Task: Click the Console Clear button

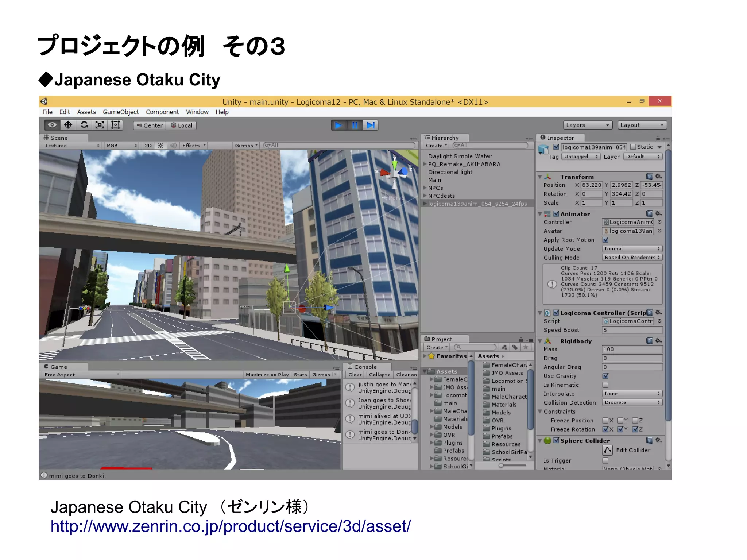Action: coord(355,375)
